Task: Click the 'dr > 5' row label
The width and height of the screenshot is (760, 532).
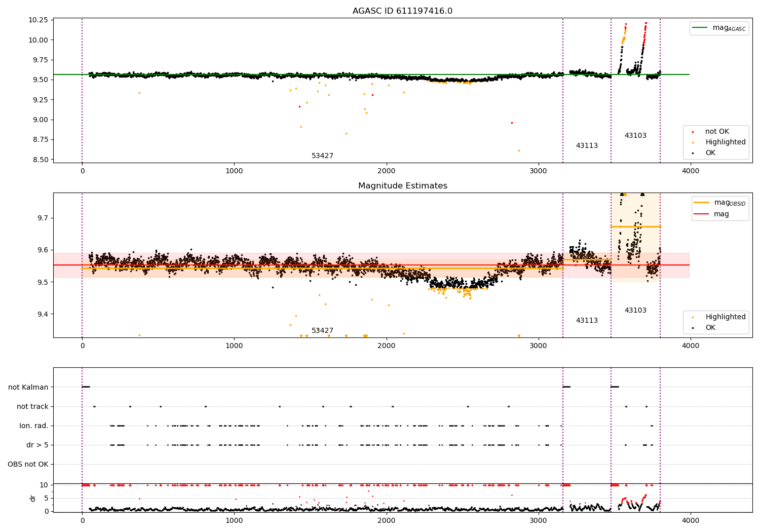Action: 37,445
